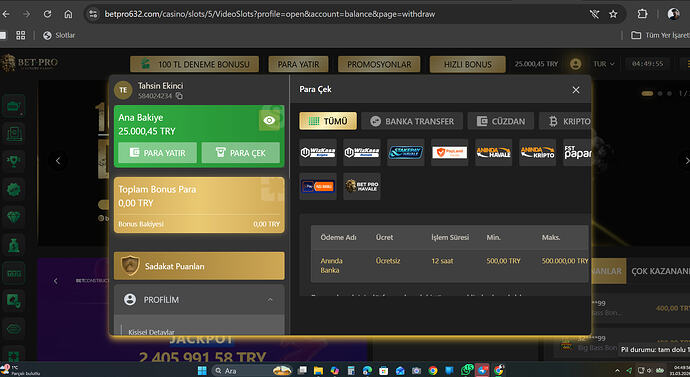Click PARA YATIR button in balance card
Screen dimensions: 690x377
(x=158, y=153)
